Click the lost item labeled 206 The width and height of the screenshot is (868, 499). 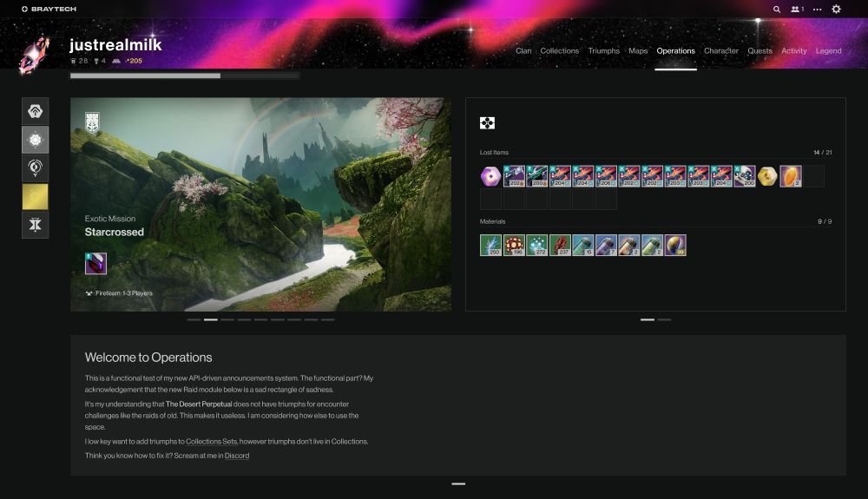coord(606,176)
